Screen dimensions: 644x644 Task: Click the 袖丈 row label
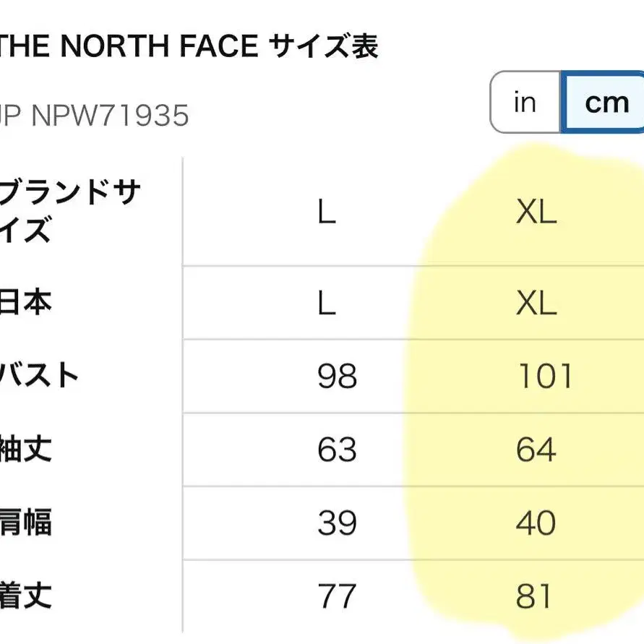pos(26,450)
